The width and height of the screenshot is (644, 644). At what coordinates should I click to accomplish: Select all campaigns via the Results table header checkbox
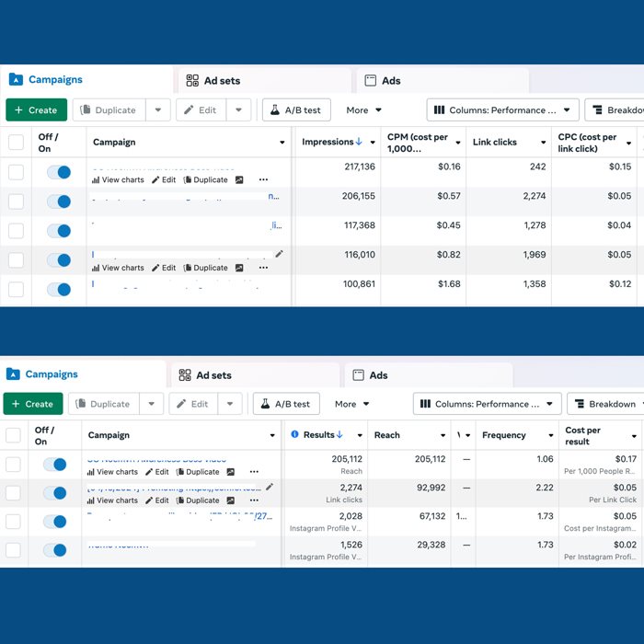(13, 435)
